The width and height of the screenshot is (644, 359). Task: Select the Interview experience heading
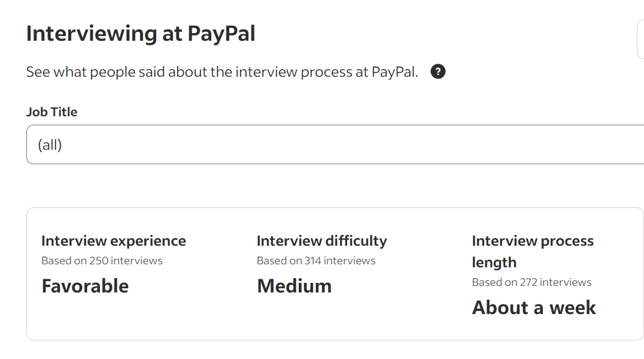[x=114, y=240]
